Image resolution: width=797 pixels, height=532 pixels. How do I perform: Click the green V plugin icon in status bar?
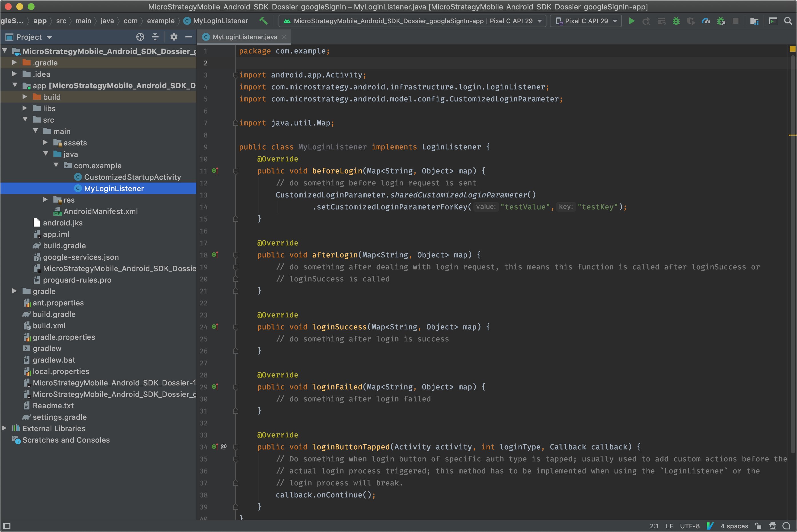[710, 526]
